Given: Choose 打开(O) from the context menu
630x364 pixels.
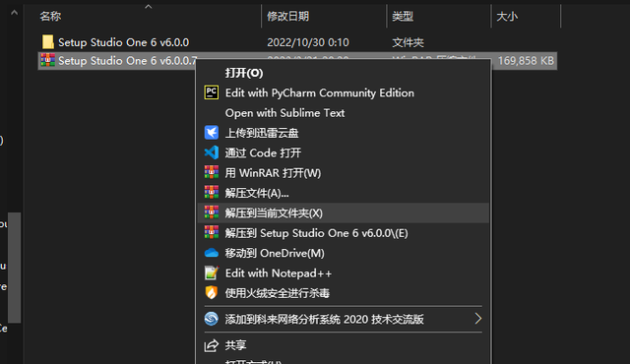Looking at the screenshot, I should (244, 73).
